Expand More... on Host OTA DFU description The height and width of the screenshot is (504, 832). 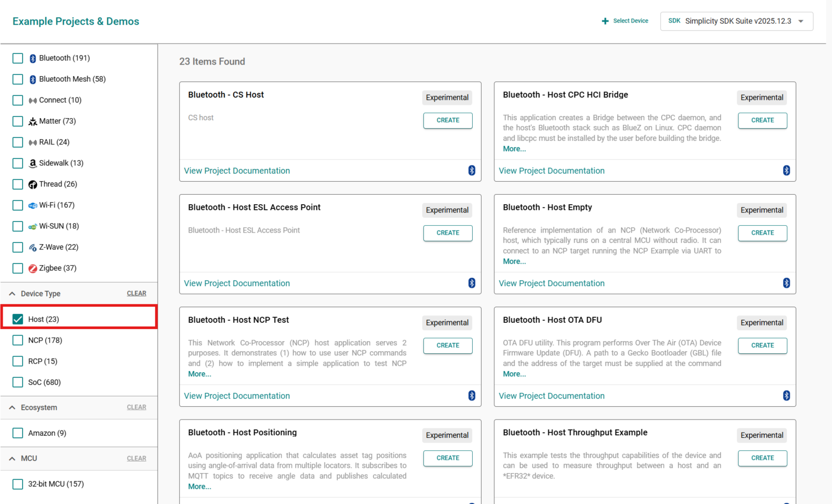click(514, 374)
